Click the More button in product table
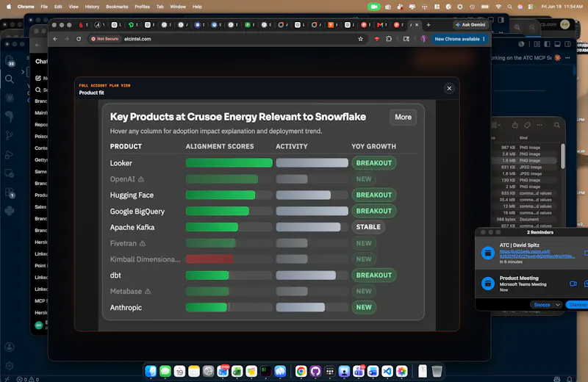The image size is (588, 382). 403,117
